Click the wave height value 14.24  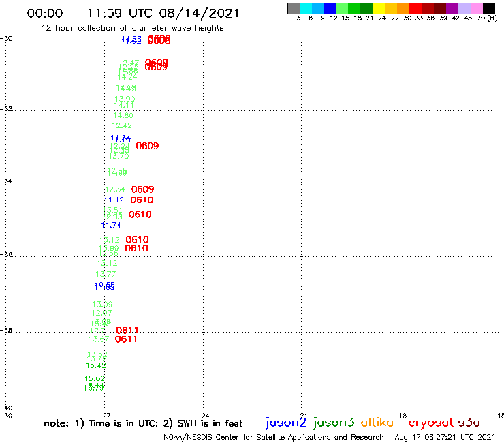[x=127, y=77]
